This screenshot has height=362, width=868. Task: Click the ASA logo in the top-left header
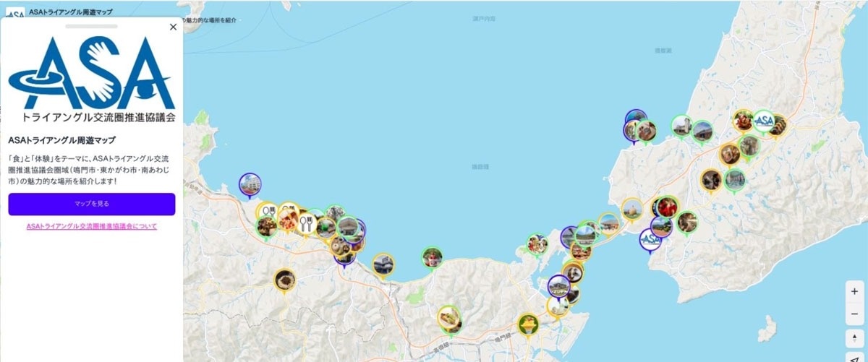pyautogui.click(x=16, y=13)
